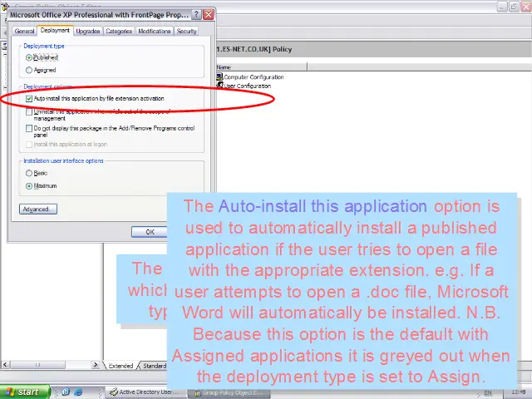Choose Basic installation user interface
Viewport: 532px width, 399px height.
click(x=29, y=173)
